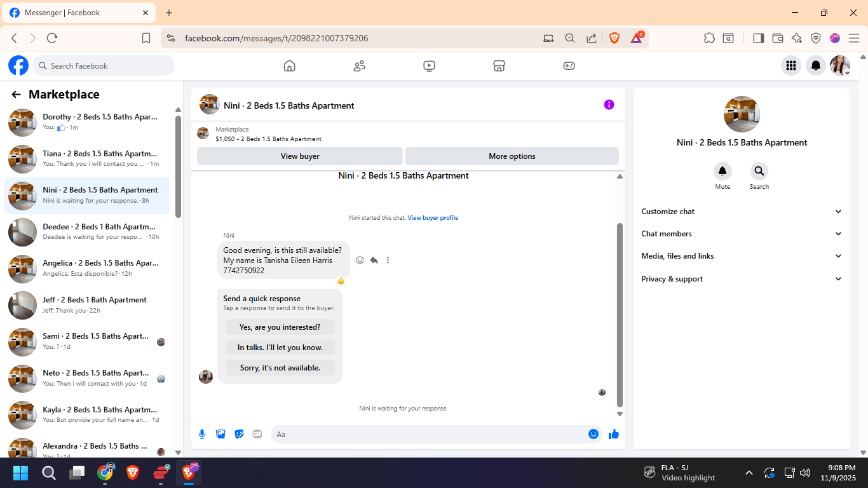Attach a photo file to the message
The width and height of the screenshot is (868, 488).
tap(220, 434)
